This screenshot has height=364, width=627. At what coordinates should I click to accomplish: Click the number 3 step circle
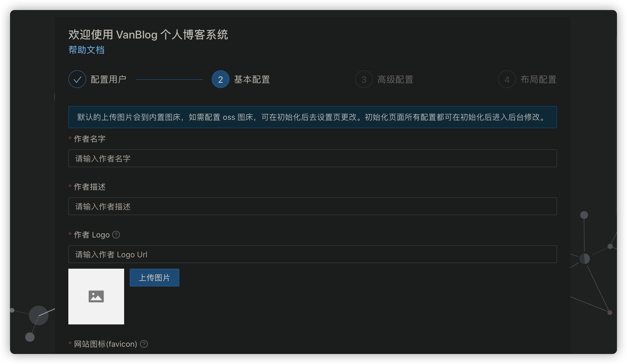[x=364, y=79]
